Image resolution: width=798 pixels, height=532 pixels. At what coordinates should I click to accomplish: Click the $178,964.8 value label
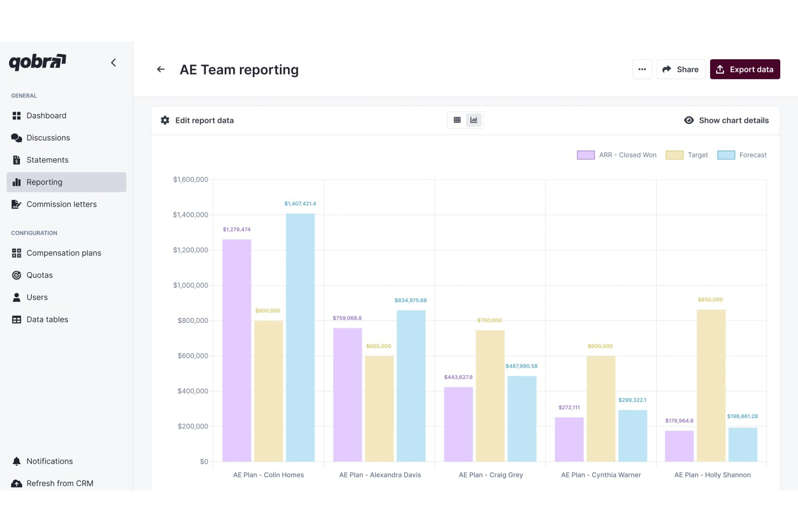click(x=679, y=421)
